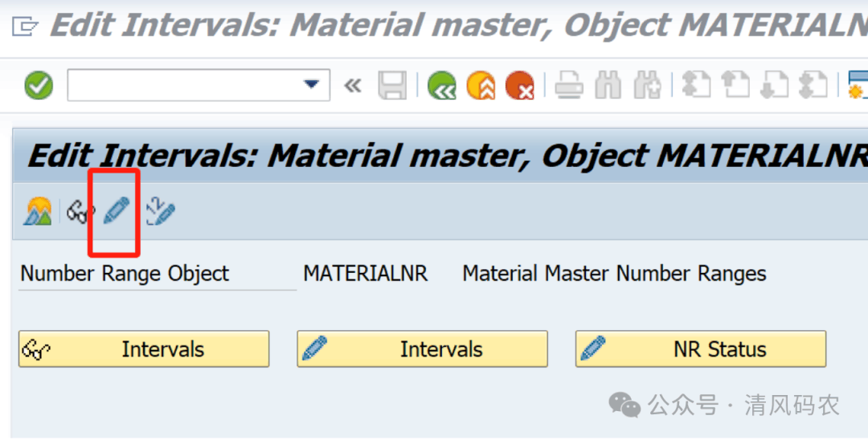Viewport: 868px width, 440px height.
Task: Open the menu icon beside window title
Action: (x=25, y=26)
